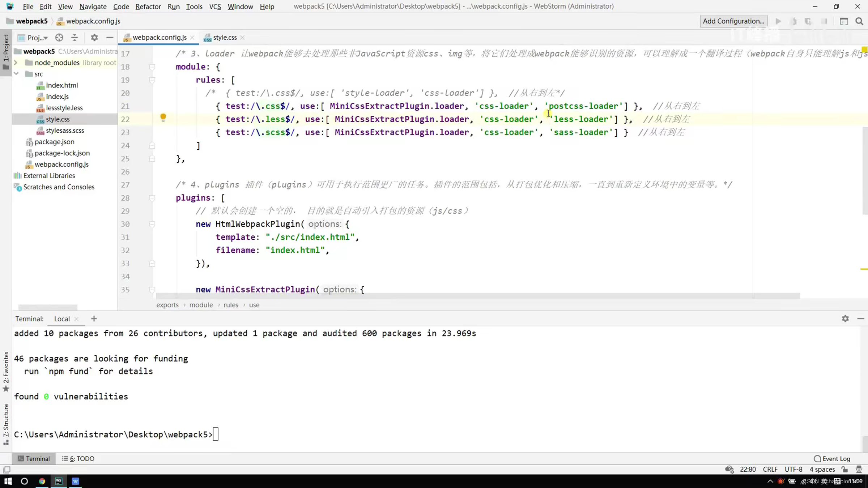Click the locate/scroll from source icon
Screen dimensions: 868x488
coord(59,37)
